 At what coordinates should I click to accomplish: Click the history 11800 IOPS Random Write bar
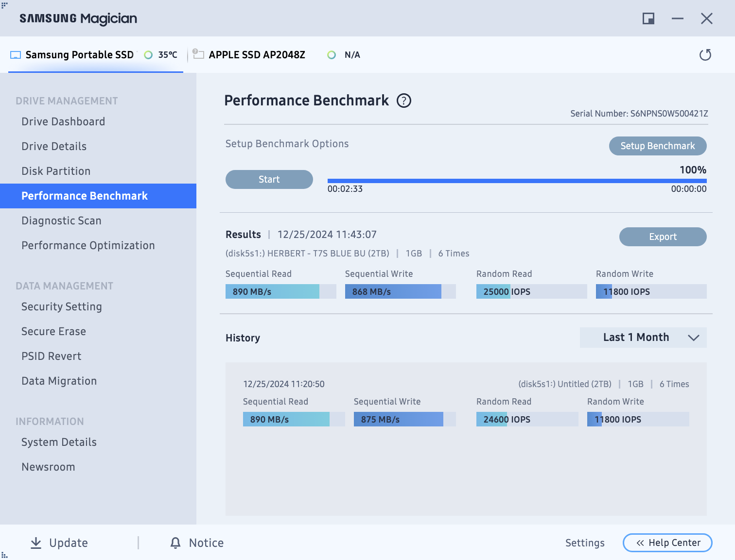[x=638, y=419]
